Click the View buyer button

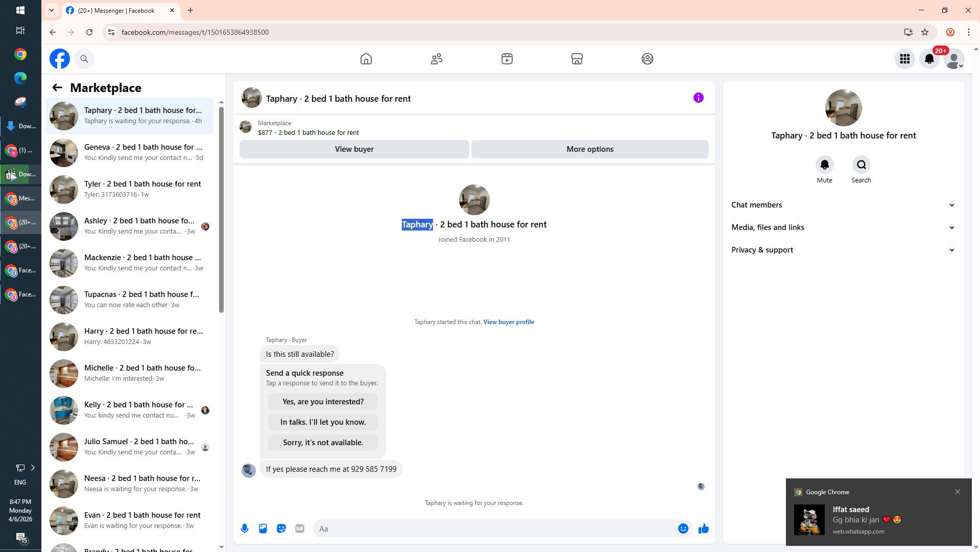point(354,149)
